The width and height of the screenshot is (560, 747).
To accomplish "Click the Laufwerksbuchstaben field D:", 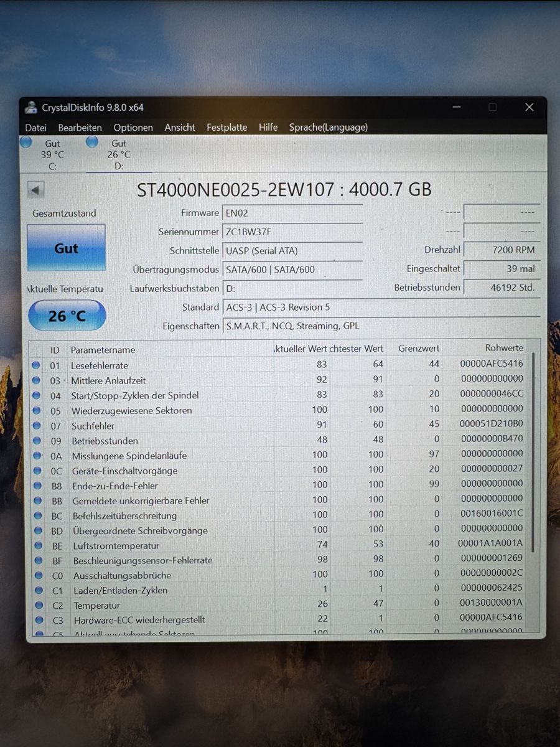I will (292, 288).
